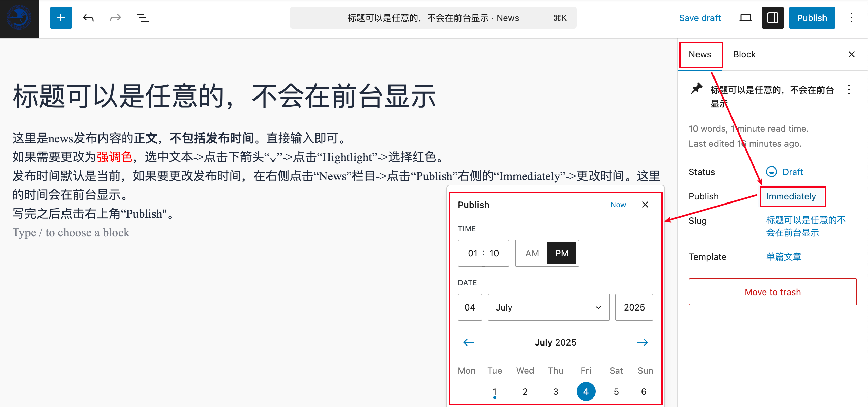Screen dimensions: 868x407
Task: Click the Redo arrow icon
Action: (115, 18)
